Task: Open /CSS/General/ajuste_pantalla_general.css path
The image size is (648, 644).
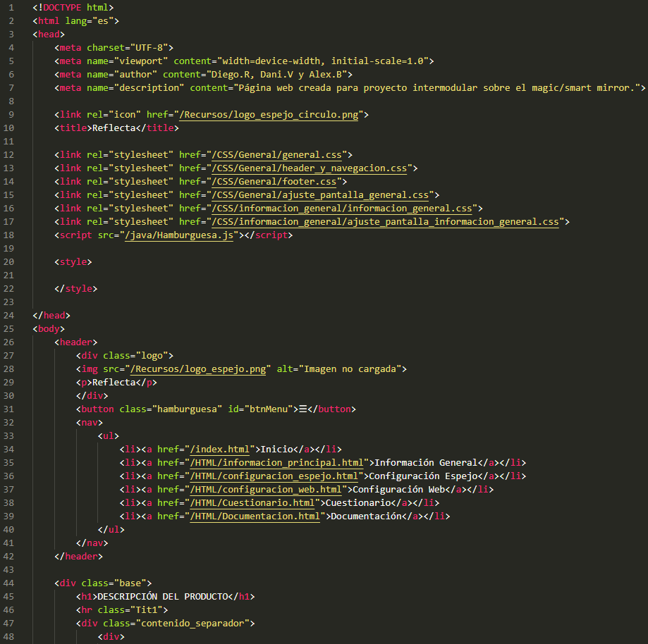Action: 320,195
